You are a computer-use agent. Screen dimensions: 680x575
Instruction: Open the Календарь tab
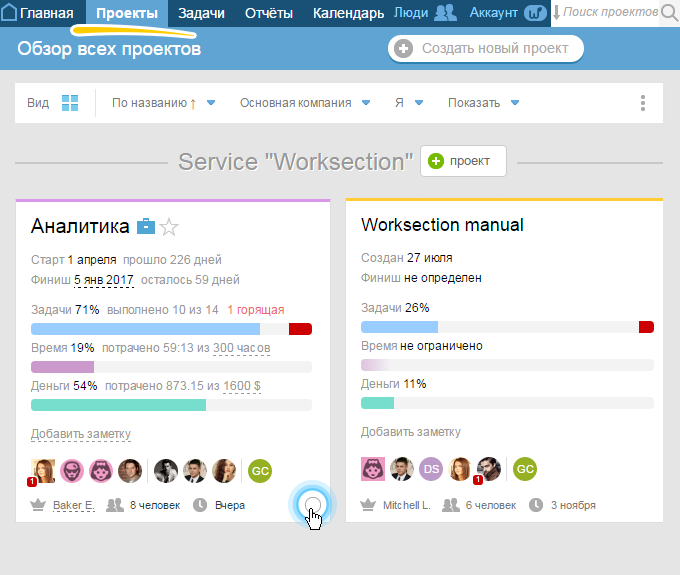[x=348, y=13]
